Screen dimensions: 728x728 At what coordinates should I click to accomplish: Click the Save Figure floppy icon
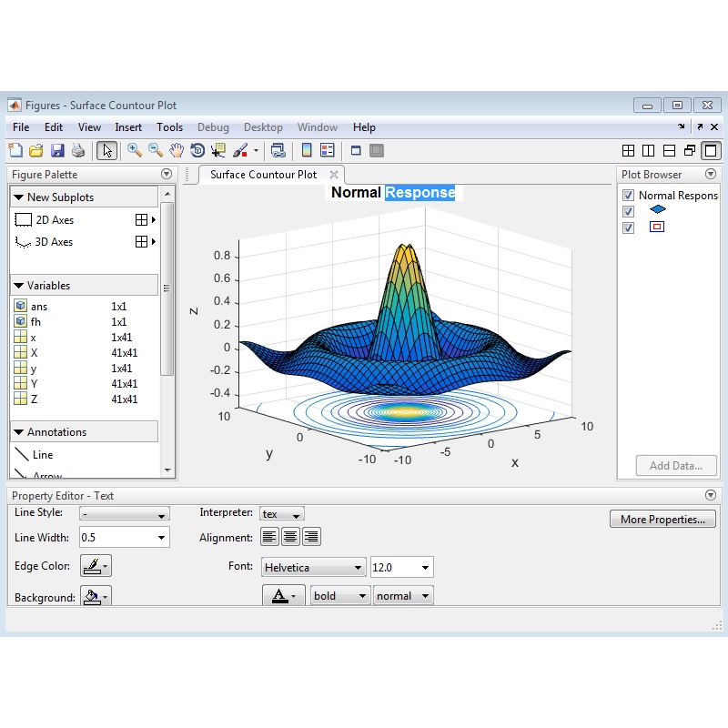tap(57, 151)
